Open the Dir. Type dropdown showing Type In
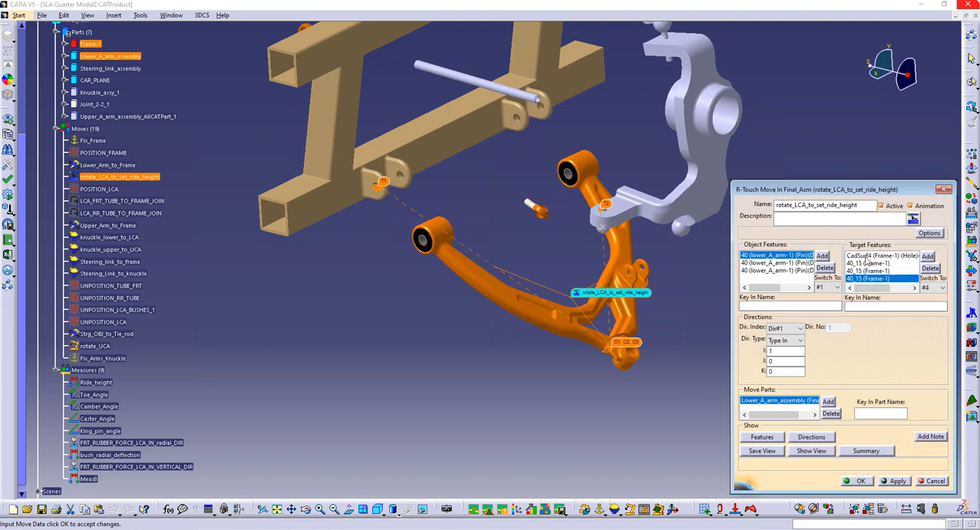980x530 pixels. 784,340
